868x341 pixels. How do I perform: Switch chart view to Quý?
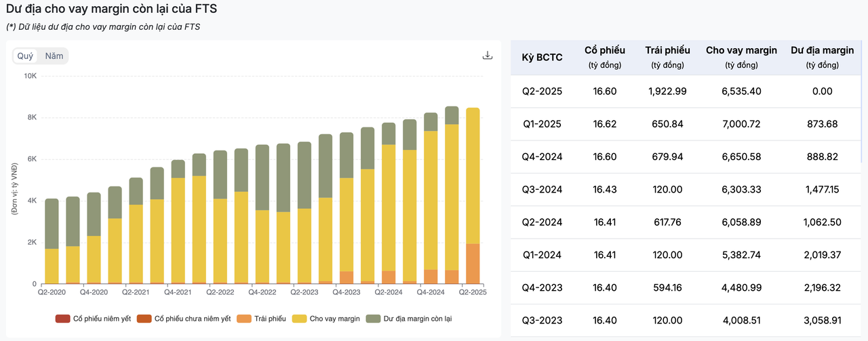click(x=25, y=56)
